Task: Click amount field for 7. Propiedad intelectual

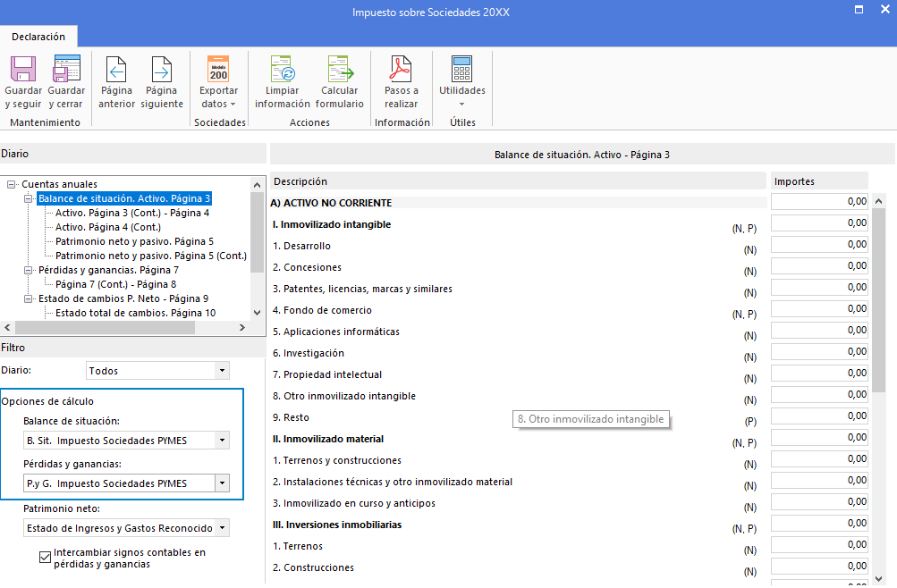Action: [x=819, y=374]
